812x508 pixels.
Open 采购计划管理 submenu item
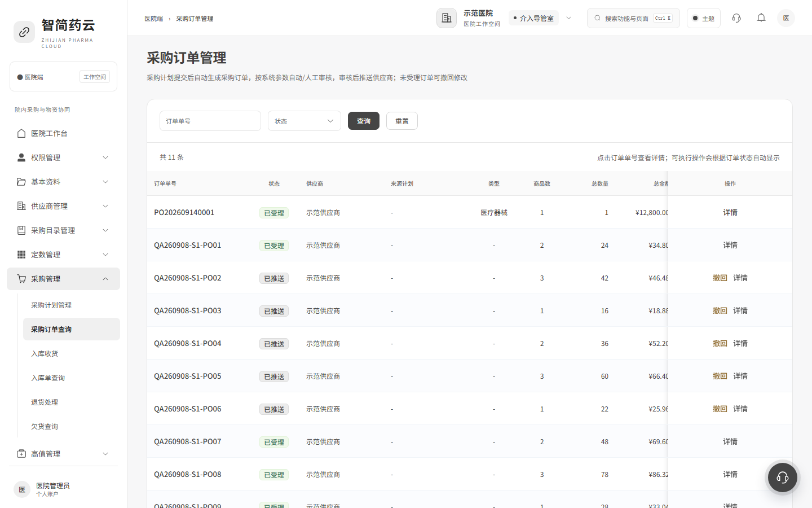click(x=72, y=305)
